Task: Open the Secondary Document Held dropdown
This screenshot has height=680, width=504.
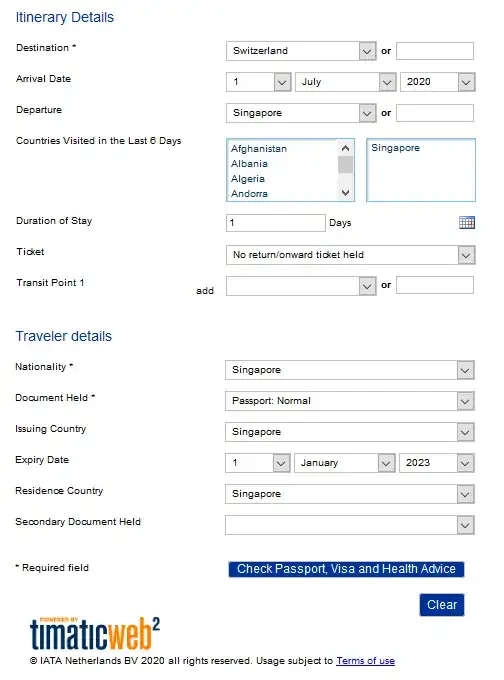Action: click(x=350, y=525)
